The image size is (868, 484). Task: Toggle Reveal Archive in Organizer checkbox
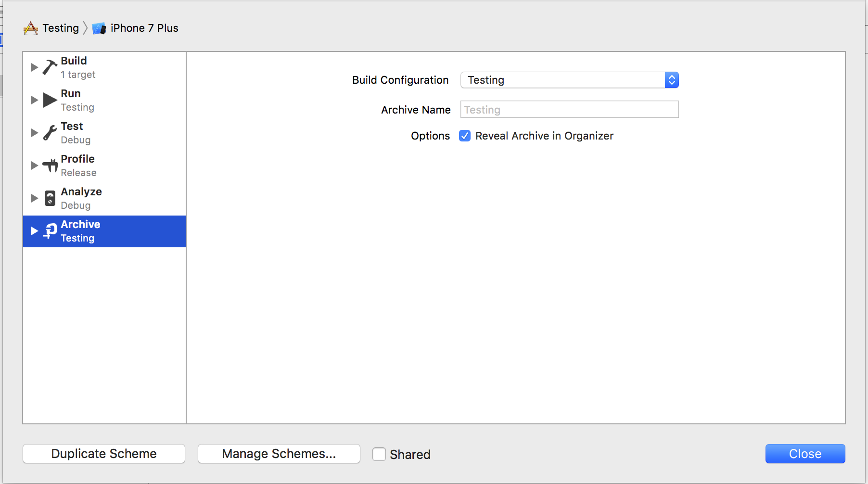click(x=465, y=136)
